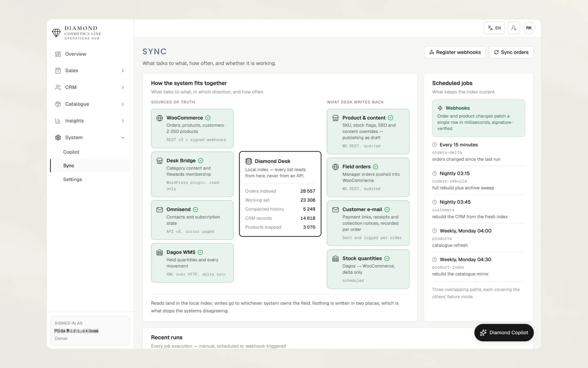588x368 pixels.
Task: Click the Desk Bridge store icon
Action: tap(160, 161)
